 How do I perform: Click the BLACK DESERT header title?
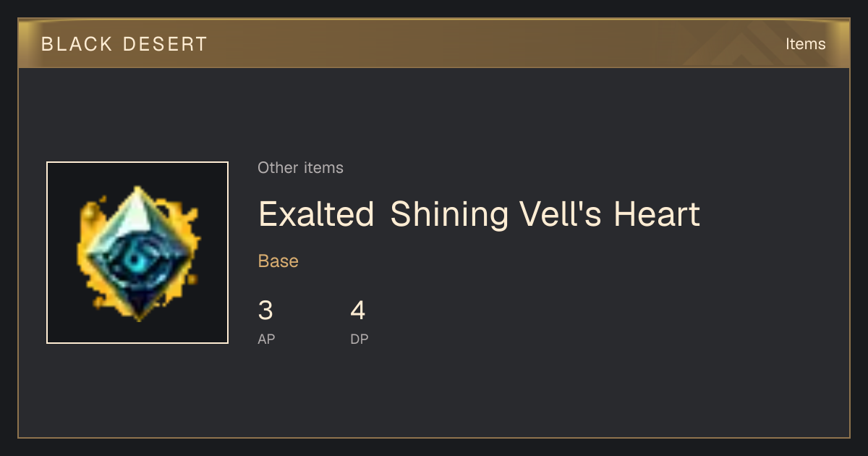click(x=124, y=44)
